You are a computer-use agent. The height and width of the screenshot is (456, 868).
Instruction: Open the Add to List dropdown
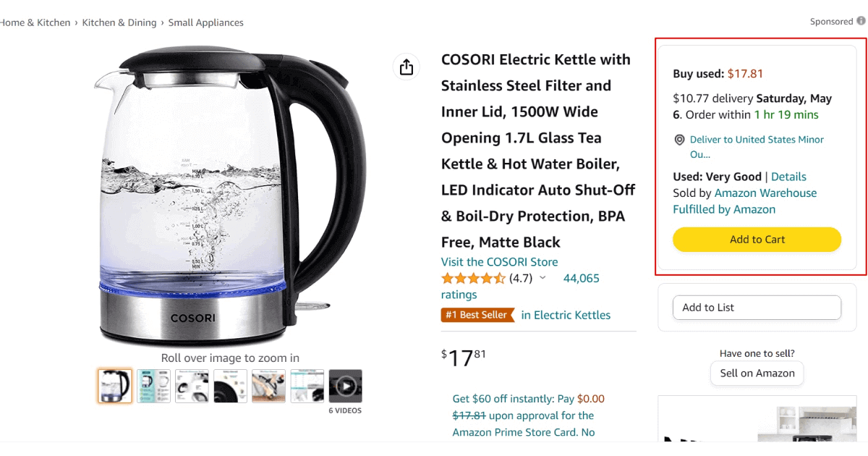coord(757,308)
